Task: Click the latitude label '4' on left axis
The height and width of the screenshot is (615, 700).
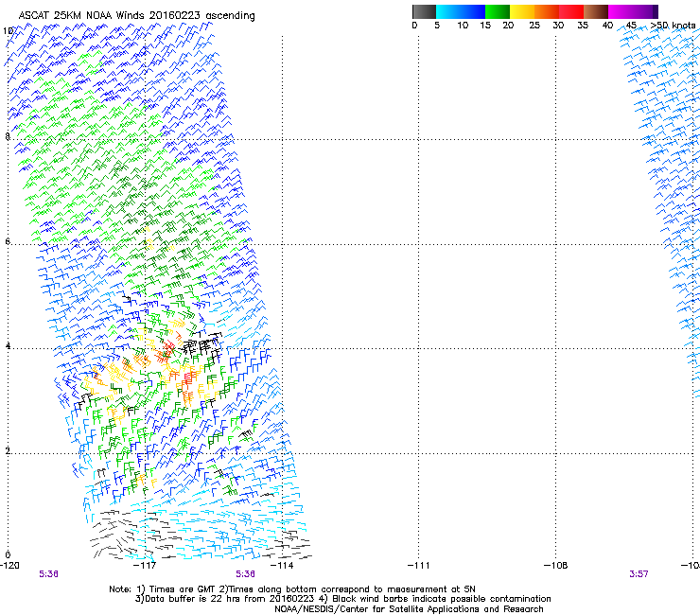Action: (8, 345)
